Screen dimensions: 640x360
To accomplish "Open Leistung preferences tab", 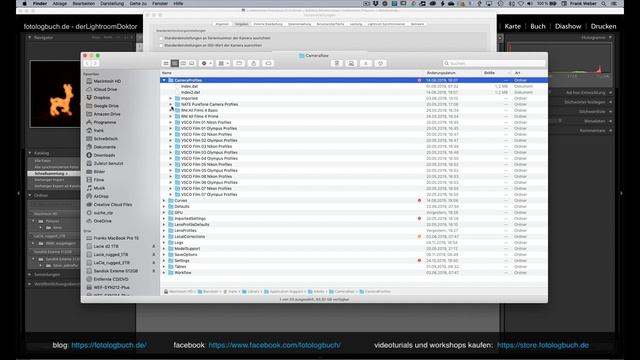I will coord(356,24).
